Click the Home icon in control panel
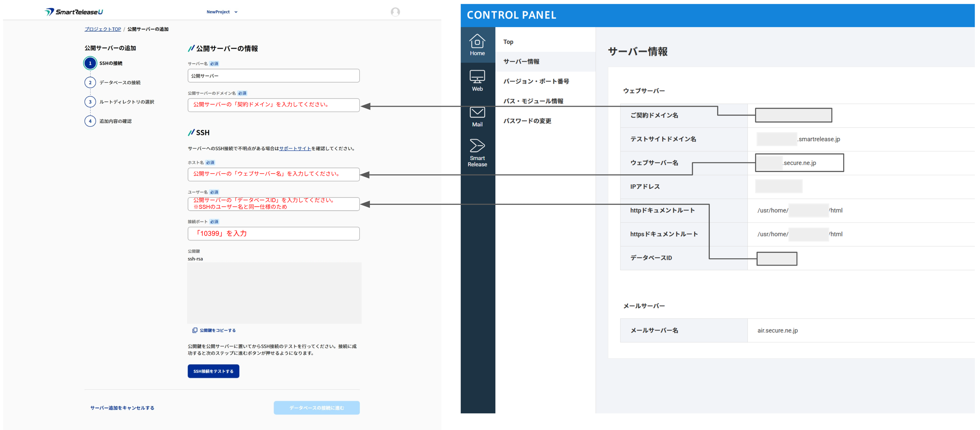The width and height of the screenshot is (980, 430). 477,44
